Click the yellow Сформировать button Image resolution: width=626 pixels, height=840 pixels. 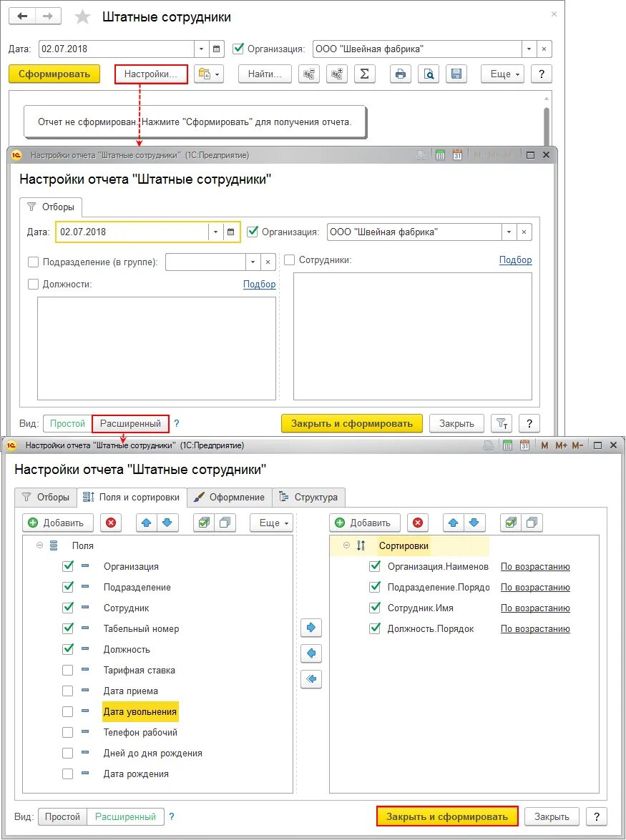pos(54,74)
